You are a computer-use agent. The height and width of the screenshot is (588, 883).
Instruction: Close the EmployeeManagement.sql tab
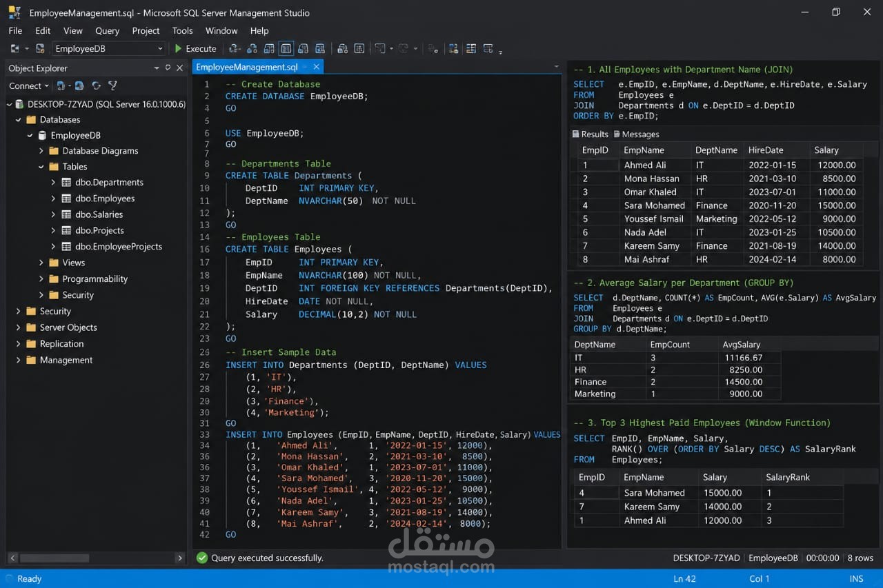point(317,67)
